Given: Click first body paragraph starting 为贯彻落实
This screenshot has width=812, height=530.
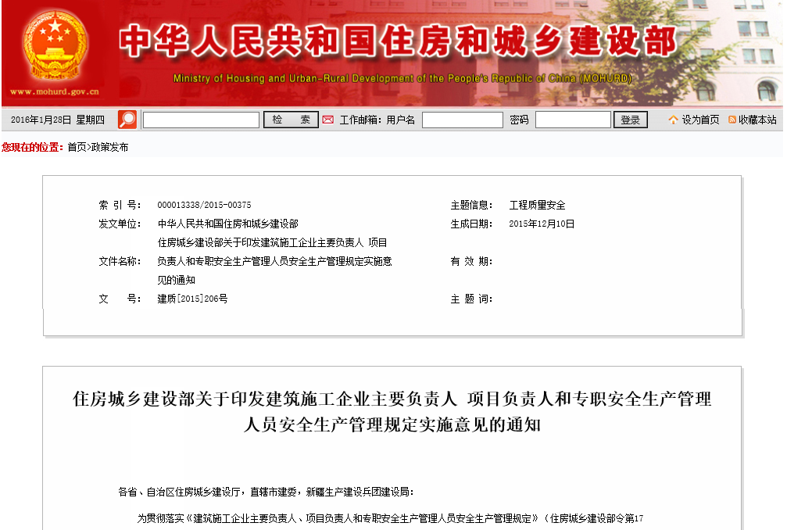Looking at the screenshot, I should [391, 518].
